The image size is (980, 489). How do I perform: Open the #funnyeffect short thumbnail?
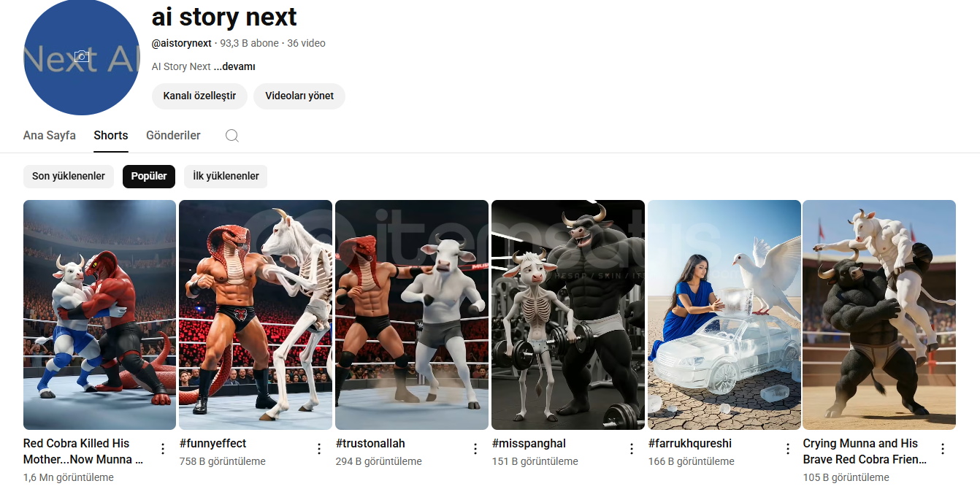click(256, 315)
